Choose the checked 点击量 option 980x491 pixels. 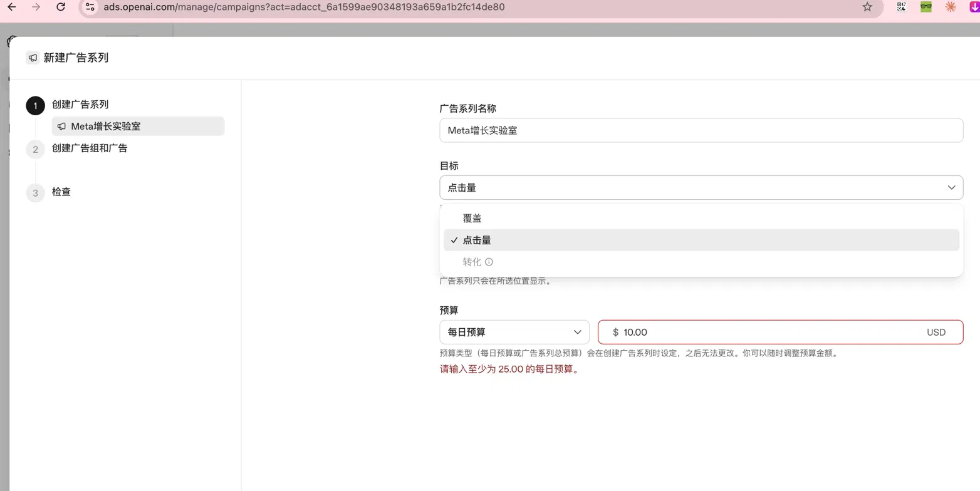tap(701, 240)
